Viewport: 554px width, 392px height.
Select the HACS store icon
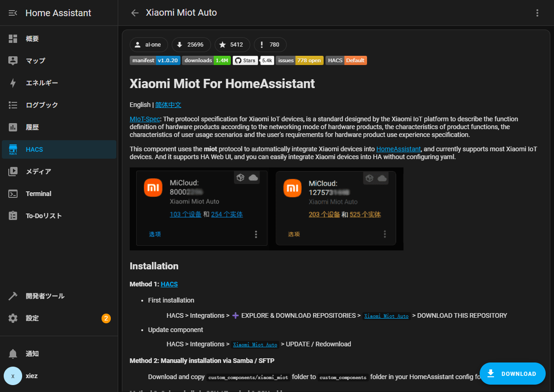tap(13, 149)
